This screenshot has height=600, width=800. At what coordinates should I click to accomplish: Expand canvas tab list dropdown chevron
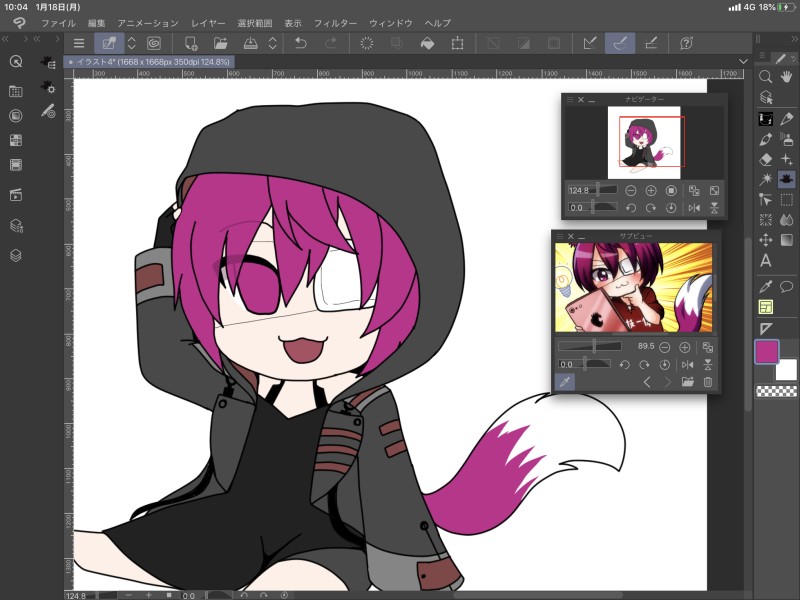(743, 61)
